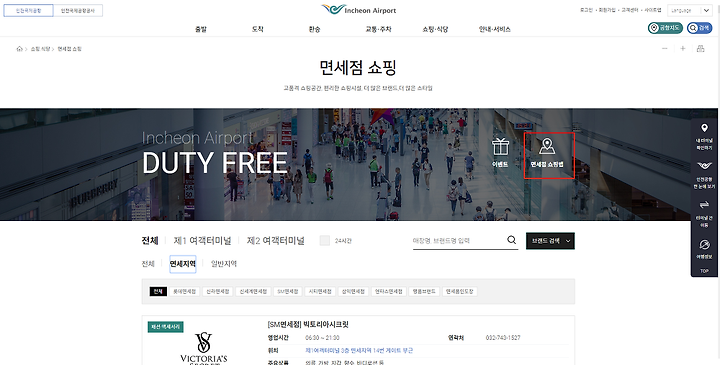Open the 안내·서비스 menu
The image size is (720, 365).
(495, 29)
